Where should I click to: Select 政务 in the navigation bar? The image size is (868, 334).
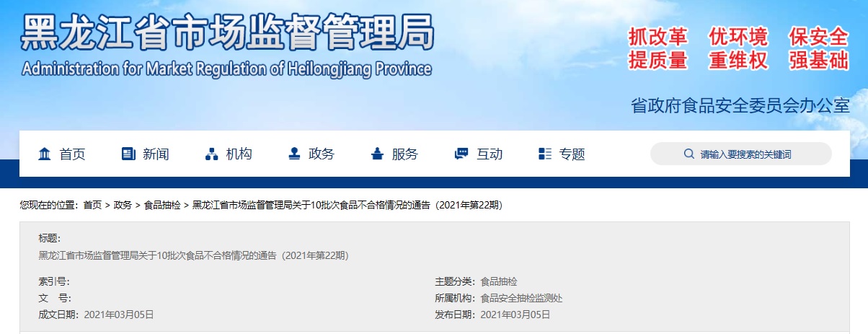[x=322, y=154]
